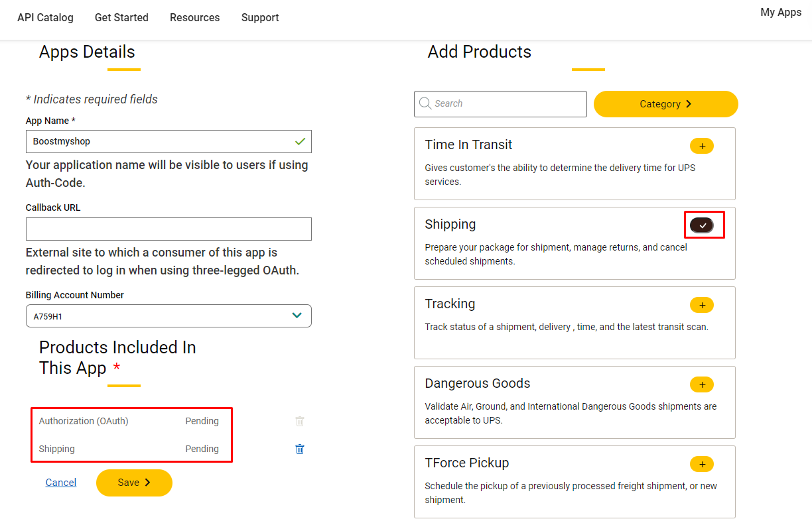This screenshot has height=525, width=812.
Task: Click the Pending status next to Shipping row
Action: 202,449
